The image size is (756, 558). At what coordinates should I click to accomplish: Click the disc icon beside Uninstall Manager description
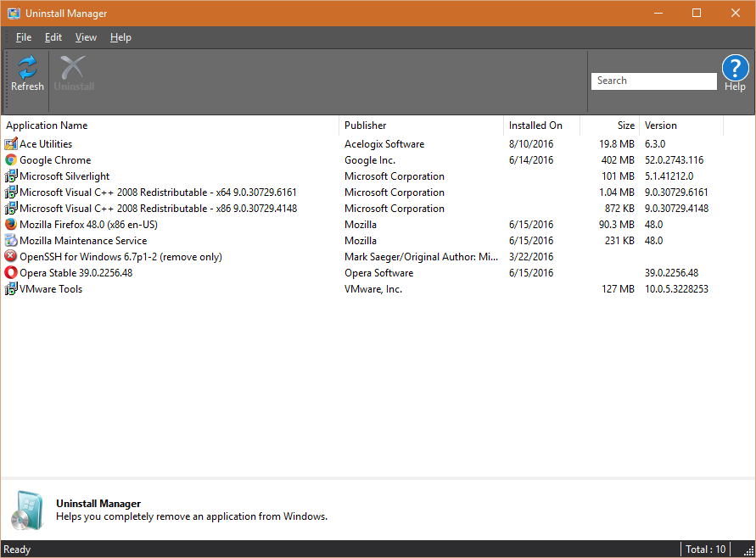25,509
